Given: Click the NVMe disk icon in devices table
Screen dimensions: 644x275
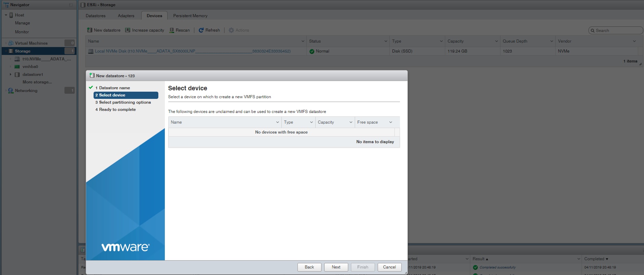Looking at the screenshot, I should point(91,51).
